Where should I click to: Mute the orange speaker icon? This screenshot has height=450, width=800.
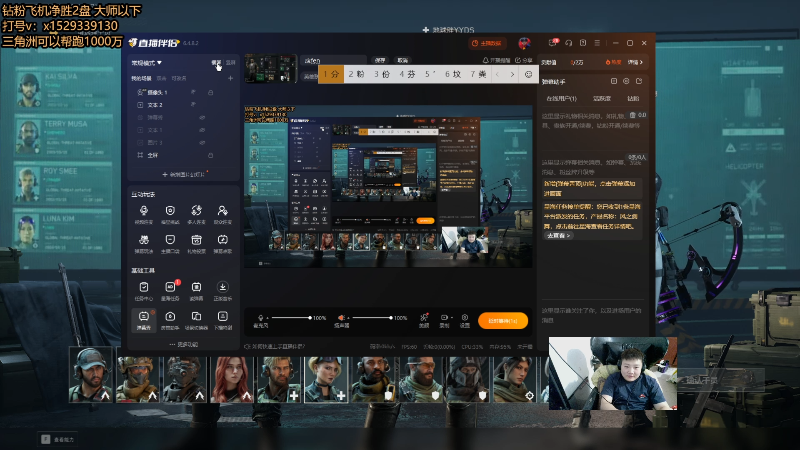coord(341,317)
